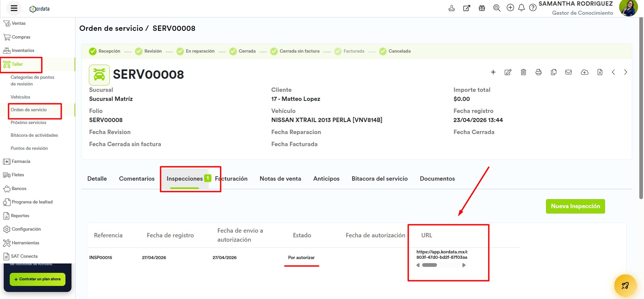The image size is (644, 299).
Task: Download from cloud icon
Action: coord(585,72)
